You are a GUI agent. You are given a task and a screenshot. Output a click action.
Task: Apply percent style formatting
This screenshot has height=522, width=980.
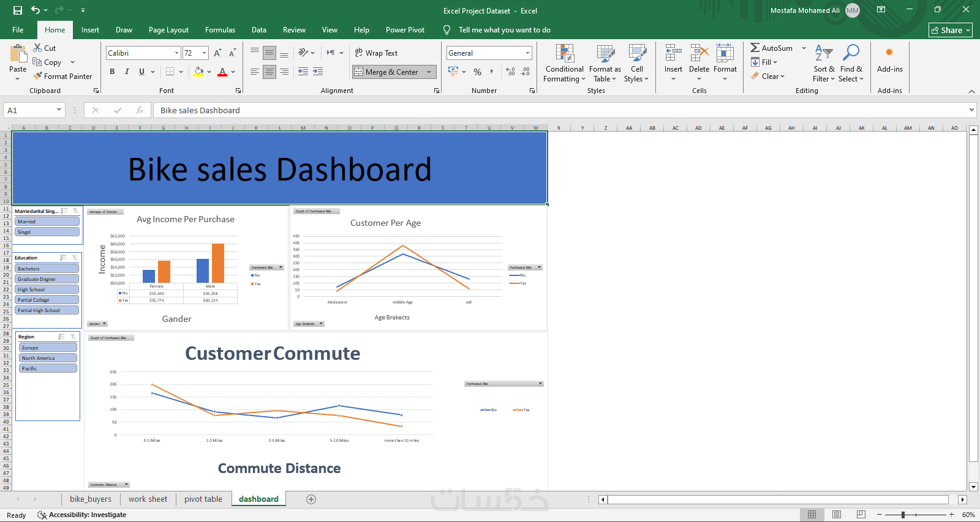[x=477, y=72]
